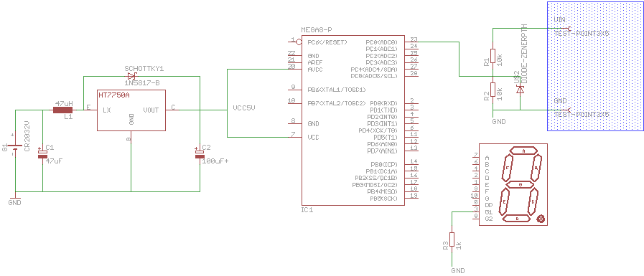
Task: Click the PB0(ICP) pin label
Action: pyautogui.click(x=383, y=164)
